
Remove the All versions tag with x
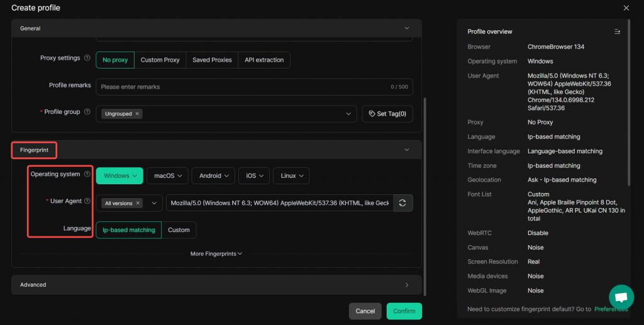pyautogui.click(x=138, y=203)
